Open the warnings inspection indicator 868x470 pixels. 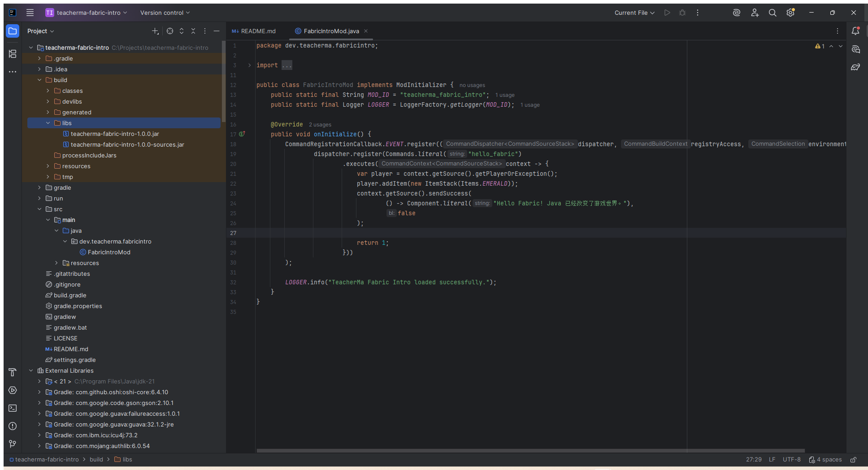pos(820,46)
